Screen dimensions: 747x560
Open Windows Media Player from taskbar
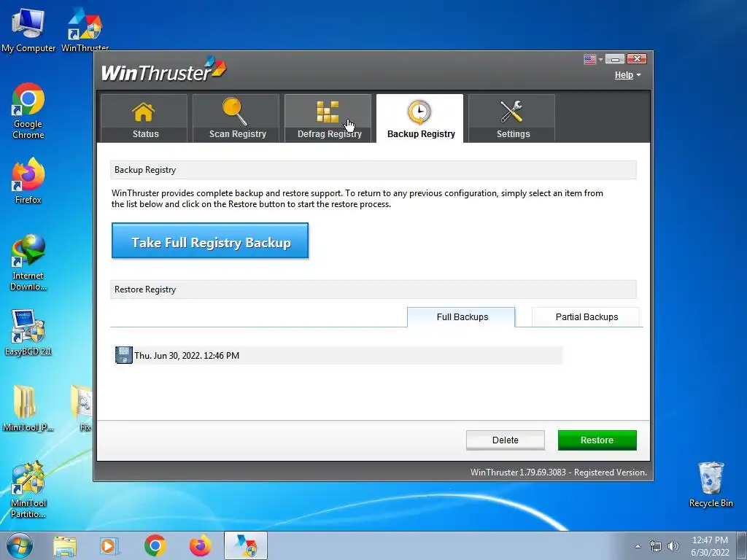click(109, 546)
